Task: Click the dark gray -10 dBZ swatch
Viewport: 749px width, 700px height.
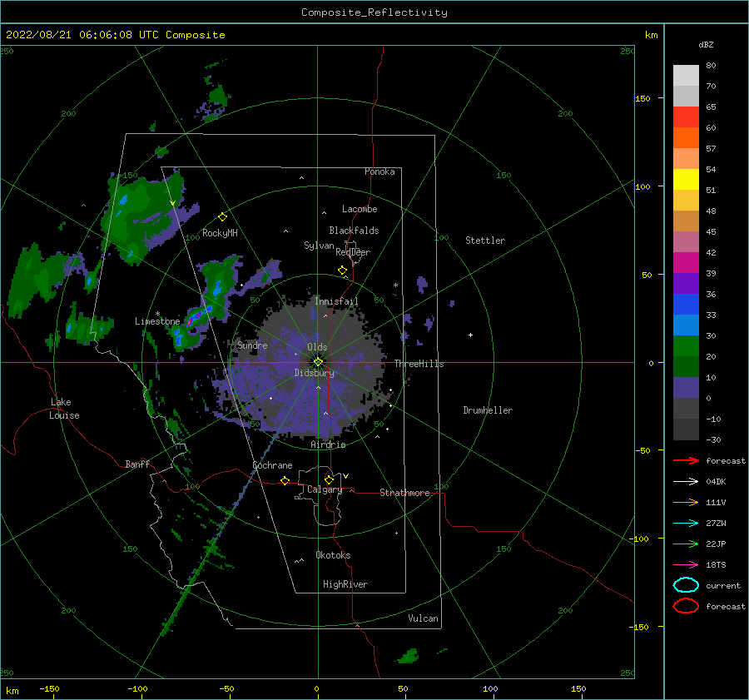Action: [x=686, y=429]
